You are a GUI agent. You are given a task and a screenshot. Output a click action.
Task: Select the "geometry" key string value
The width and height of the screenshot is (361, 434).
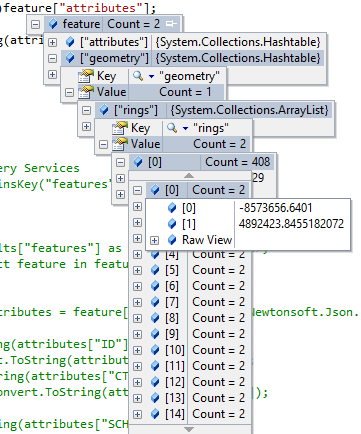(189, 76)
